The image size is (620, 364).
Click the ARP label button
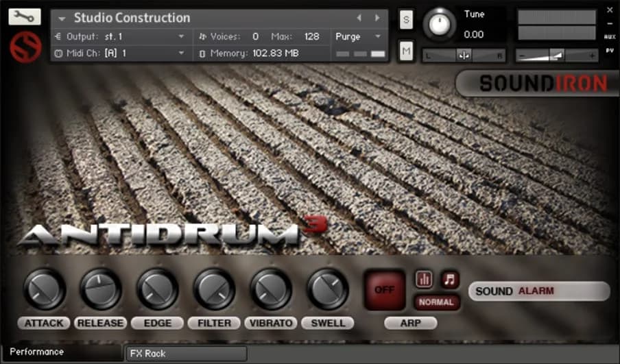point(411,324)
